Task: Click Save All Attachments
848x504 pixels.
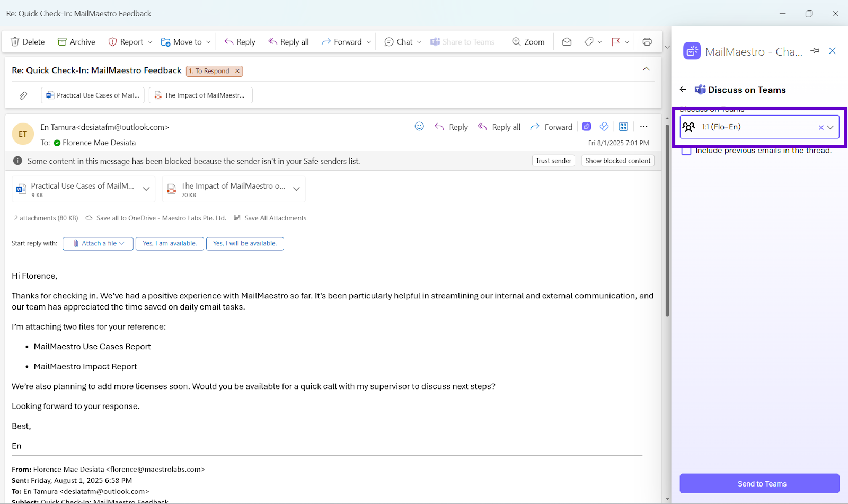Action: pos(270,218)
